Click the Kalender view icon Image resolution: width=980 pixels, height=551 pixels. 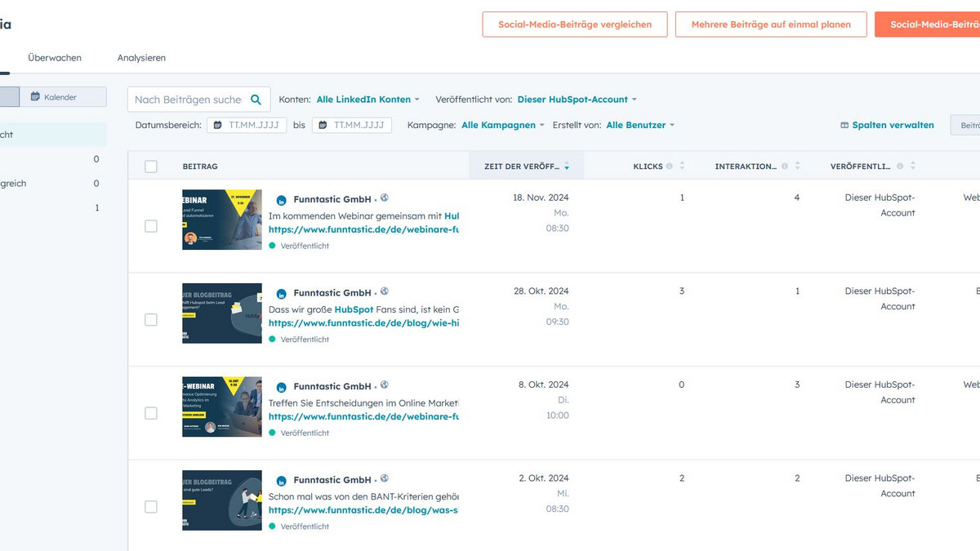35,97
